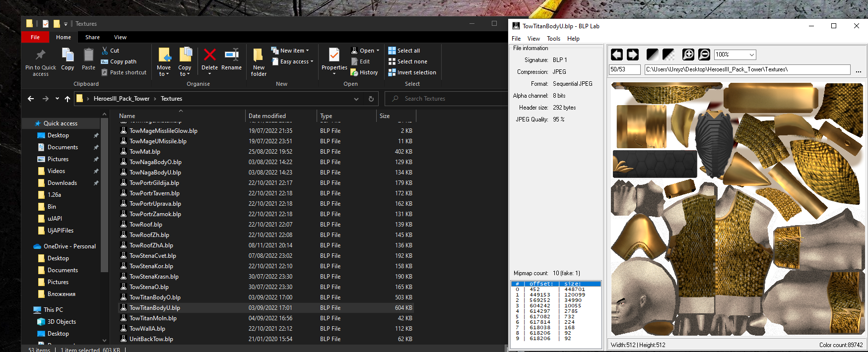Image resolution: width=868 pixels, height=352 pixels.
Task: Toggle the checkered transparency background icon
Action: 668,55
